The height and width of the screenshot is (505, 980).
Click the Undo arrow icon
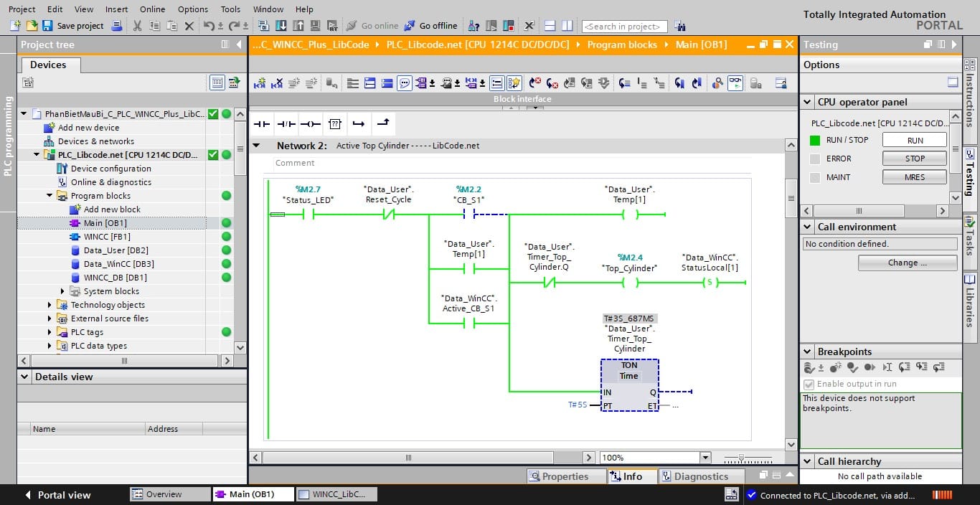(208, 26)
